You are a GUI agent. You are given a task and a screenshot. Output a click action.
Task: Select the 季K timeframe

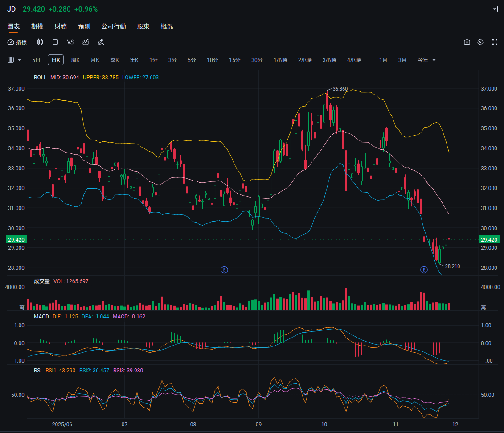(115, 60)
